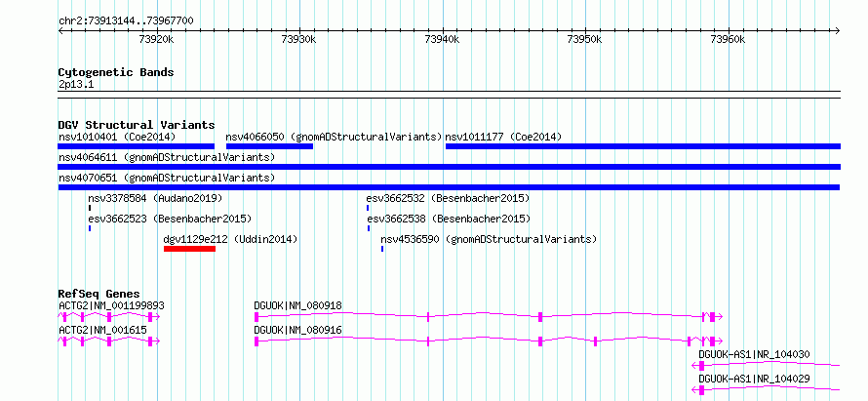Click the first exon of DGUOK NM_080918
Viewport: 868px width, 401px height.
(x=256, y=317)
